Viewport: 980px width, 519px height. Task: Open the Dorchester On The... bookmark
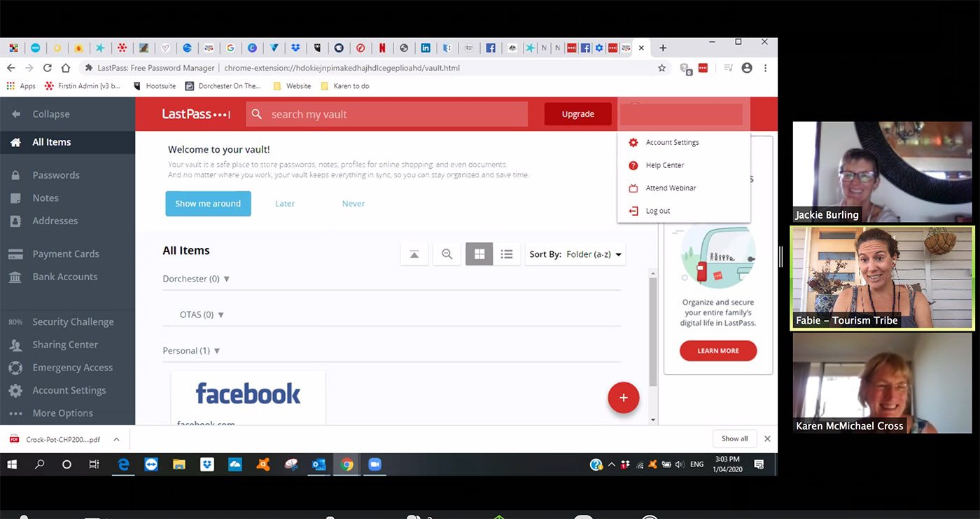[x=223, y=86]
